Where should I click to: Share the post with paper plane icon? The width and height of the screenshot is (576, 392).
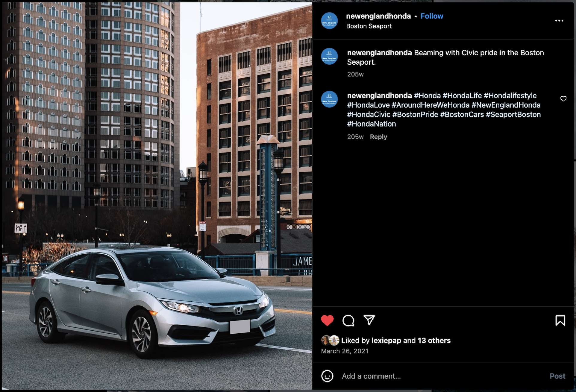[x=369, y=320]
